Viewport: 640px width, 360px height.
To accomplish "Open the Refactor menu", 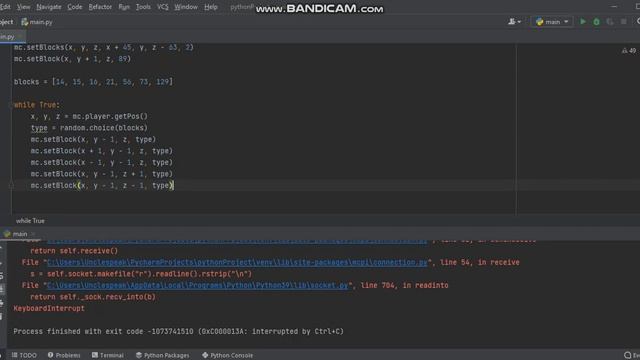I will (x=100, y=7).
